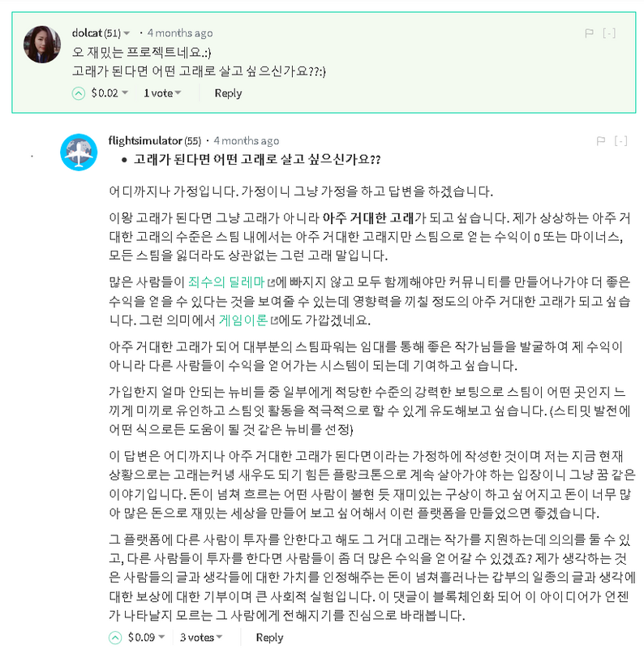Expand dolcat username dropdown arrow

[127, 33]
